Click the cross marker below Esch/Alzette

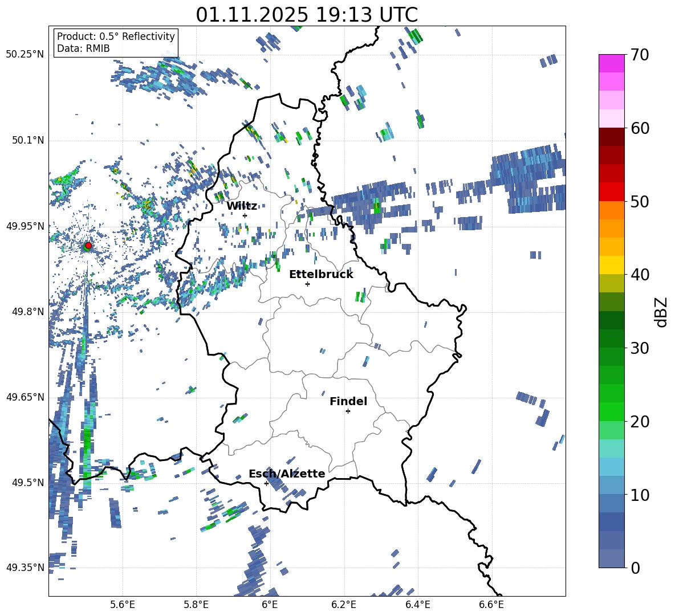tap(266, 483)
